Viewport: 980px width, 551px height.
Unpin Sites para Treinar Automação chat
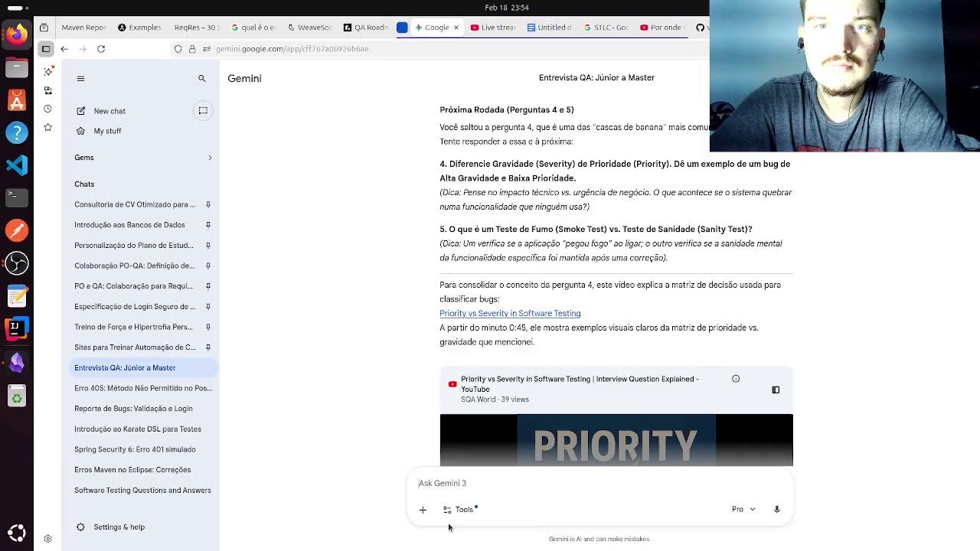pos(208,347)
